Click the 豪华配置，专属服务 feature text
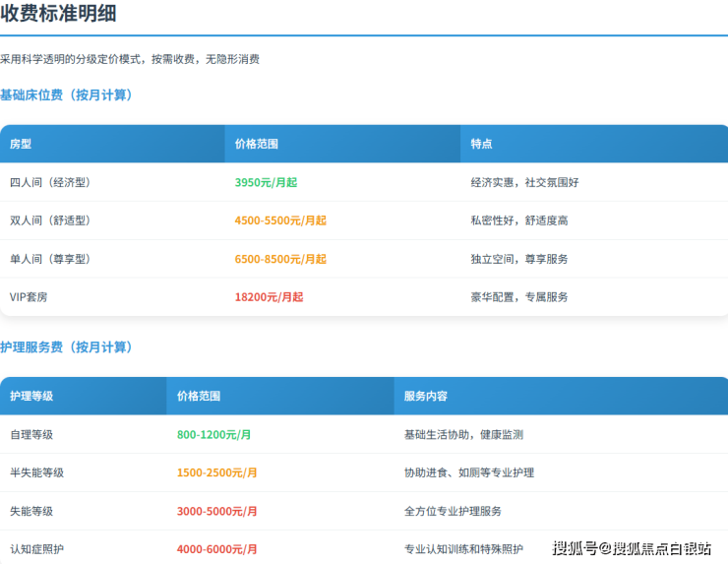Viewport: 728px width, 564px height. [x=519, y=296]
